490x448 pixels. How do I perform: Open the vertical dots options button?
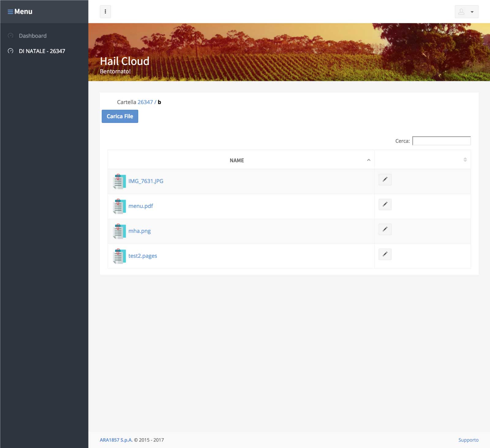tap(105, 12)
